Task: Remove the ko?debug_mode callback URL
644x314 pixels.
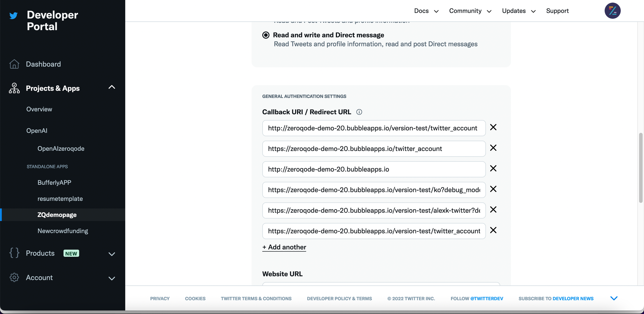Action: [493, 189]
